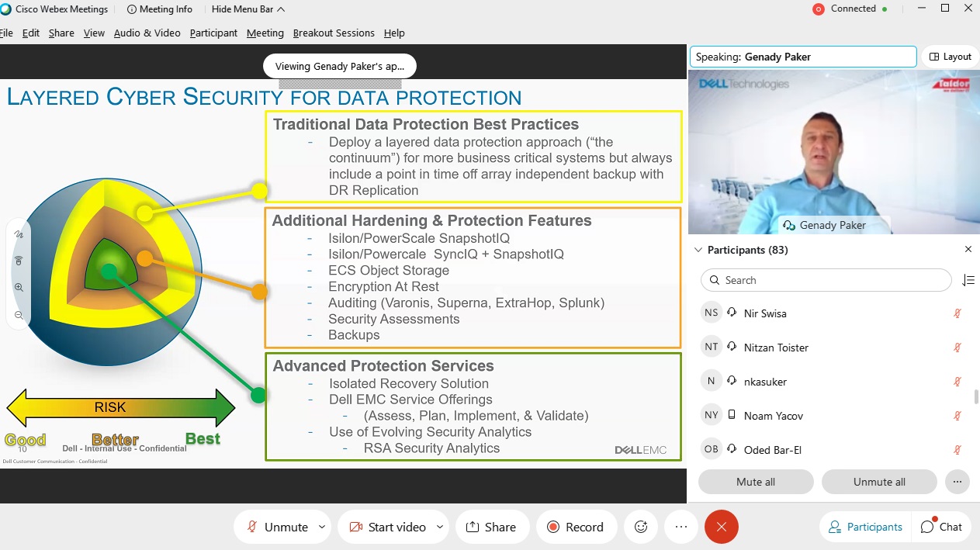This screenshot has width=980, height=550.
Task: Open the View menu
Action: [x=94, y=33]
